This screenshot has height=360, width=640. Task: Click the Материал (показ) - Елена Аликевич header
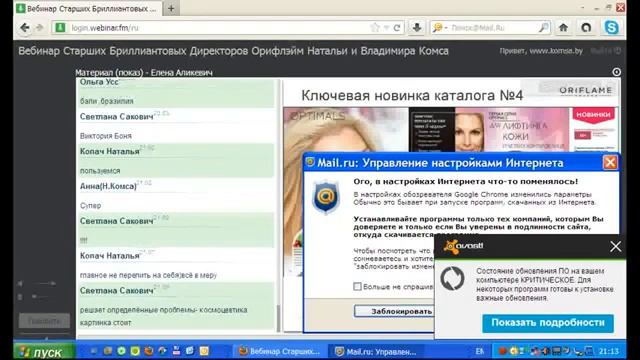[x=144, y=73]
